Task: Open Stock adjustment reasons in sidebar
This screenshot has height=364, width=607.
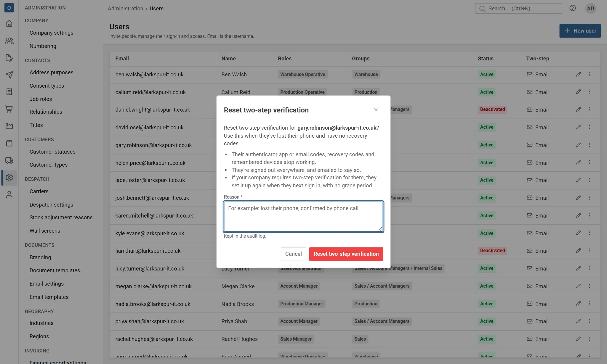Action: coord(61,218)
